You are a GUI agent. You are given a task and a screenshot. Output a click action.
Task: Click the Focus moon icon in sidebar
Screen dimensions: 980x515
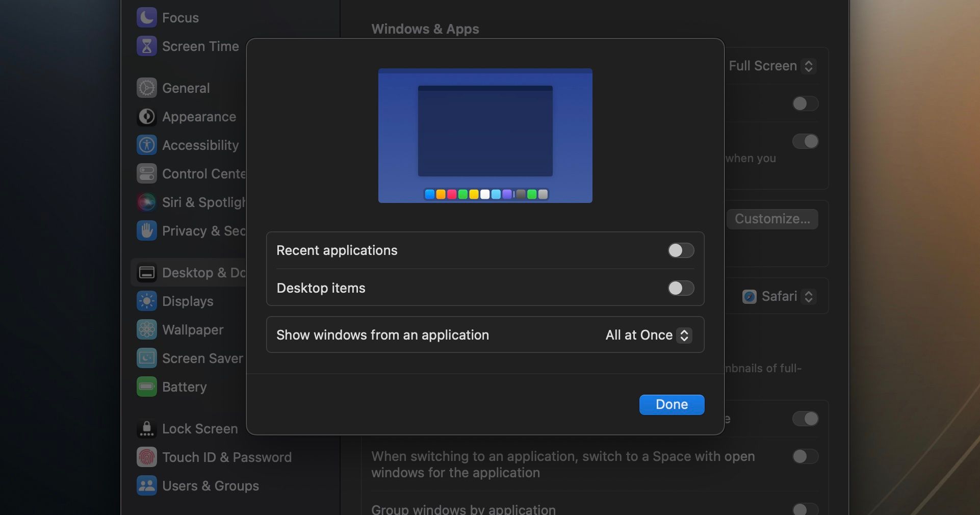[x=146, y=18]
